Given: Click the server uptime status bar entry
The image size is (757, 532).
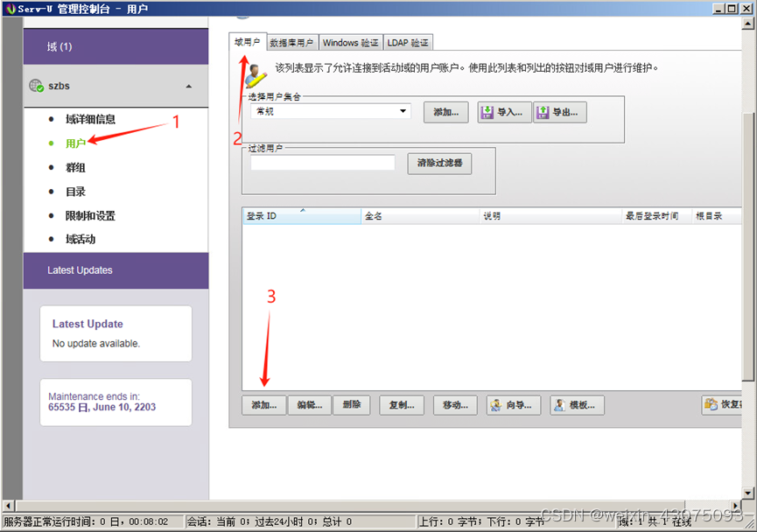Looking at the screenshot, I should (x=93, y=521).
